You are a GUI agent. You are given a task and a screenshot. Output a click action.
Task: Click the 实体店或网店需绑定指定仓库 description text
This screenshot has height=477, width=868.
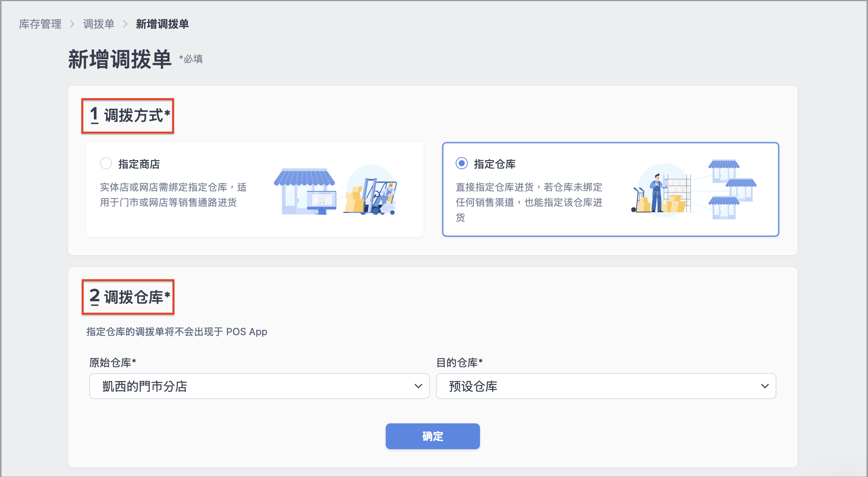pyautogui.click(x=173, y=195)
